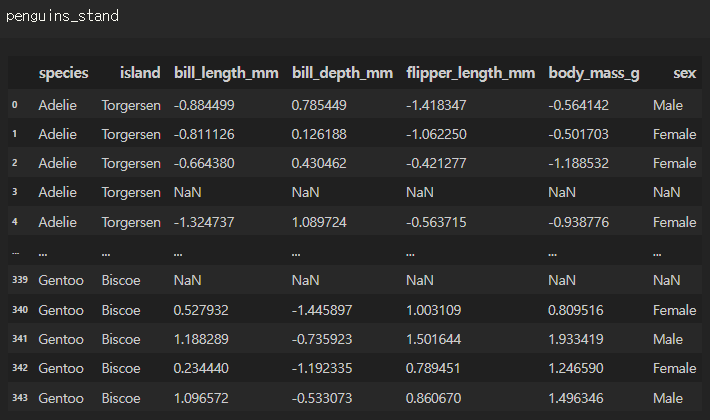This screenshot has height=420, width=710.
Task: Click Male in row 0
Action: [667, 105]
